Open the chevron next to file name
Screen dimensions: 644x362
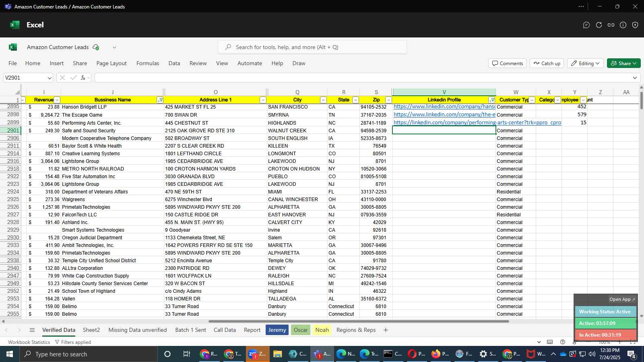click(x=114, y=47)
